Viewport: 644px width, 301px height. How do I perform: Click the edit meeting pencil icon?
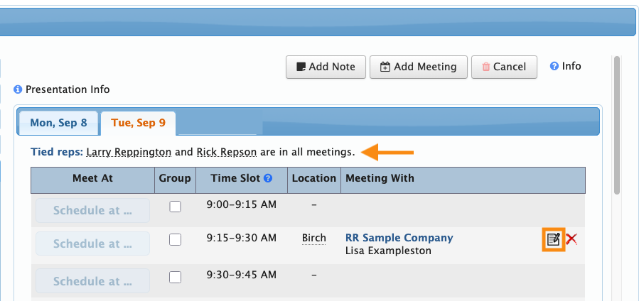[553, 240]
